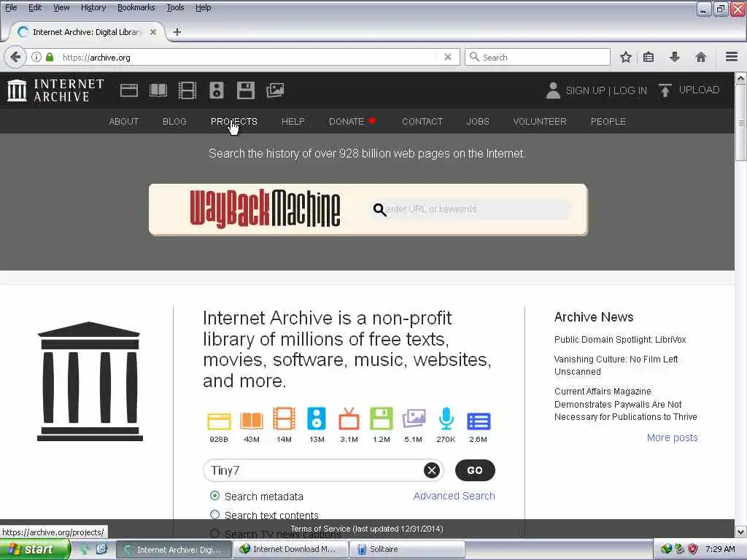747x560 pixels.
Task: Close the Internet Archive browser tab
Action: coord(153,32)
